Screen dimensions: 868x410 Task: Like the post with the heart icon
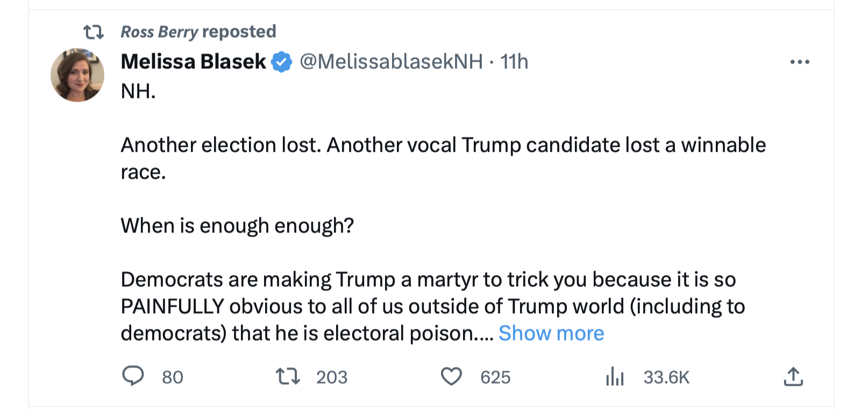tap(451, 376)
